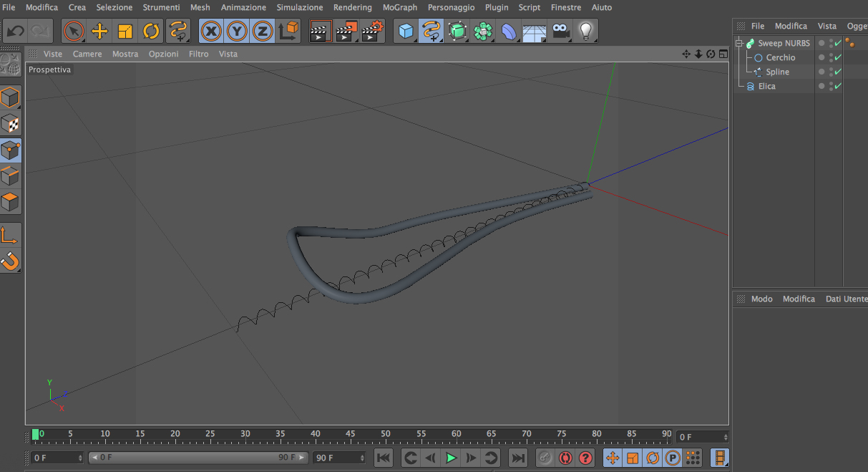Image resolution: width=868 pixels, height=472 pixels.
Task: Enable the Axis L-shaped tool
Action: point(10,235)
